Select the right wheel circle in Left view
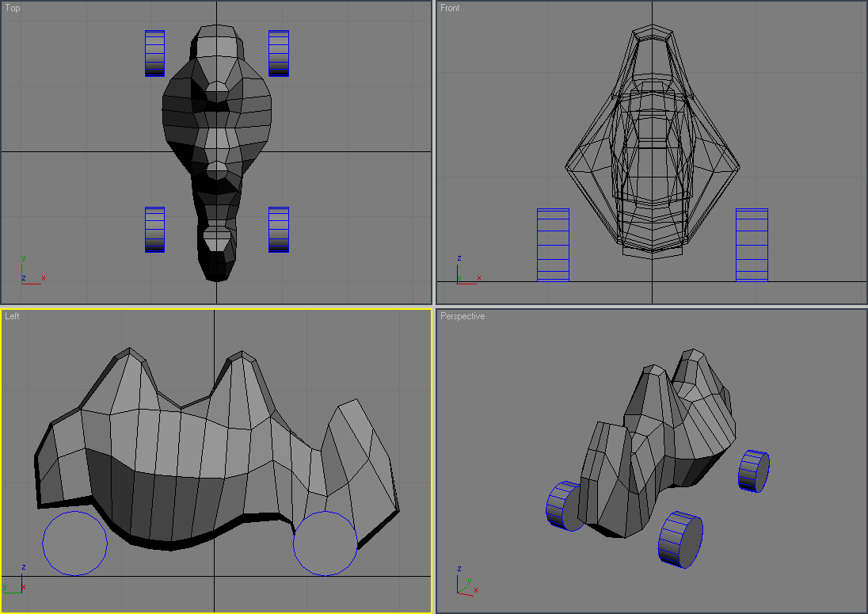 [325, 543]
